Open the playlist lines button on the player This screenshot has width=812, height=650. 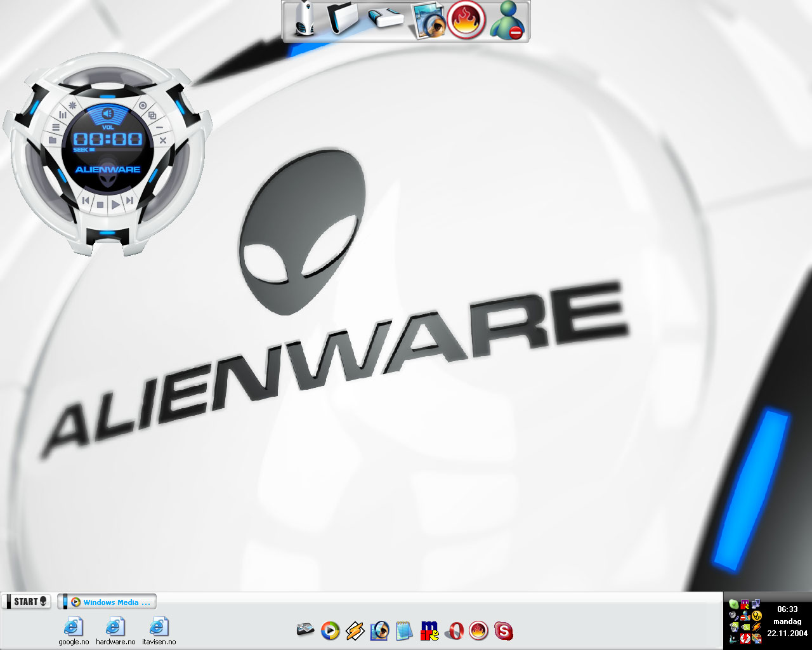coord(56,128)
